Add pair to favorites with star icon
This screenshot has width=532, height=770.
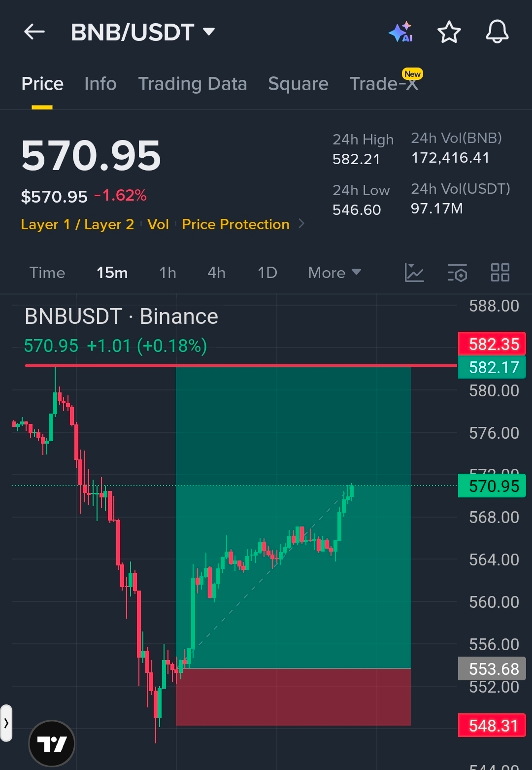(449, 32)
